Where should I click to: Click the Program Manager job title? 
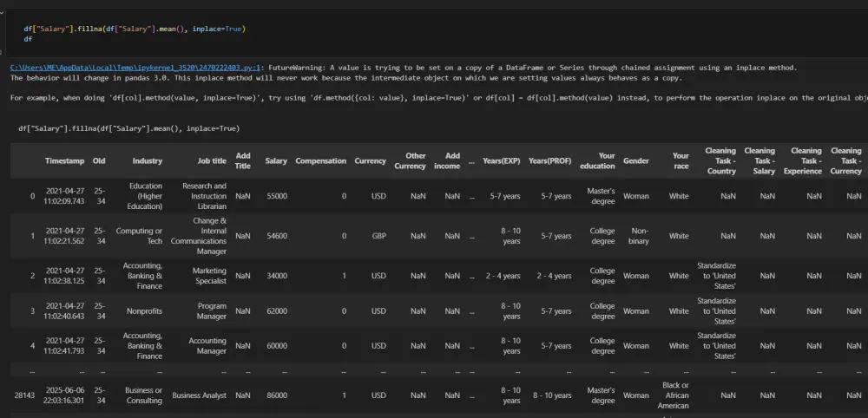click(212, 311)
